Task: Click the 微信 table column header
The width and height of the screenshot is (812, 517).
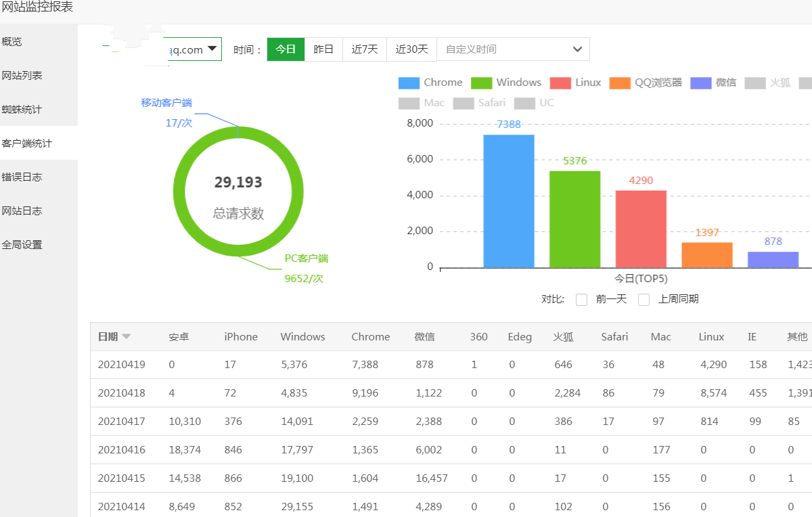Action: tap(425, 337)
